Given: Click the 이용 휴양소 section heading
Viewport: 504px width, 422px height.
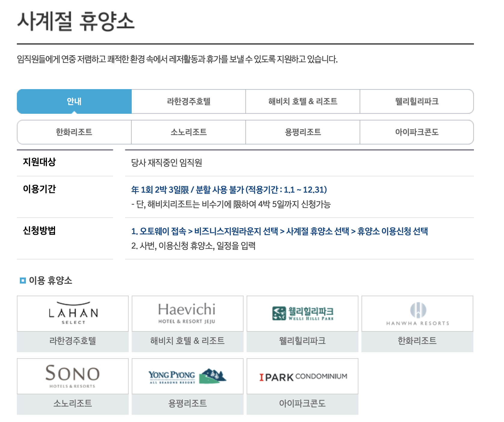Looking at the screenshot, I should point(51,281).
